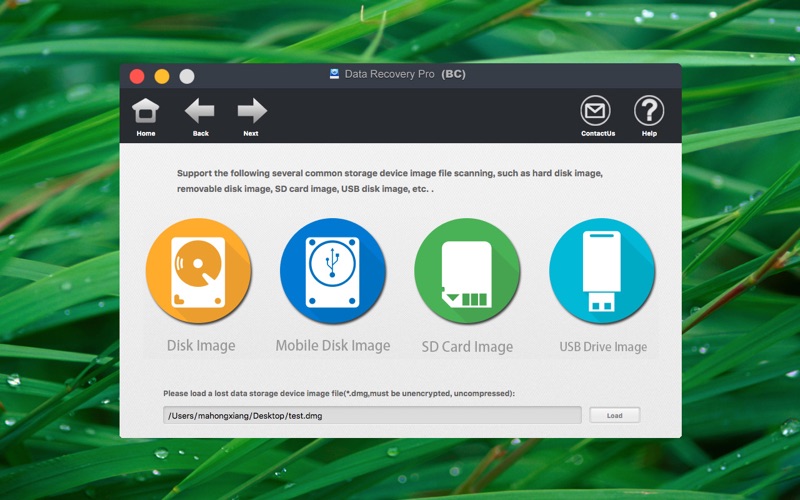
Task: Close the Data Recovery Pro window
Action: [137, 77]
